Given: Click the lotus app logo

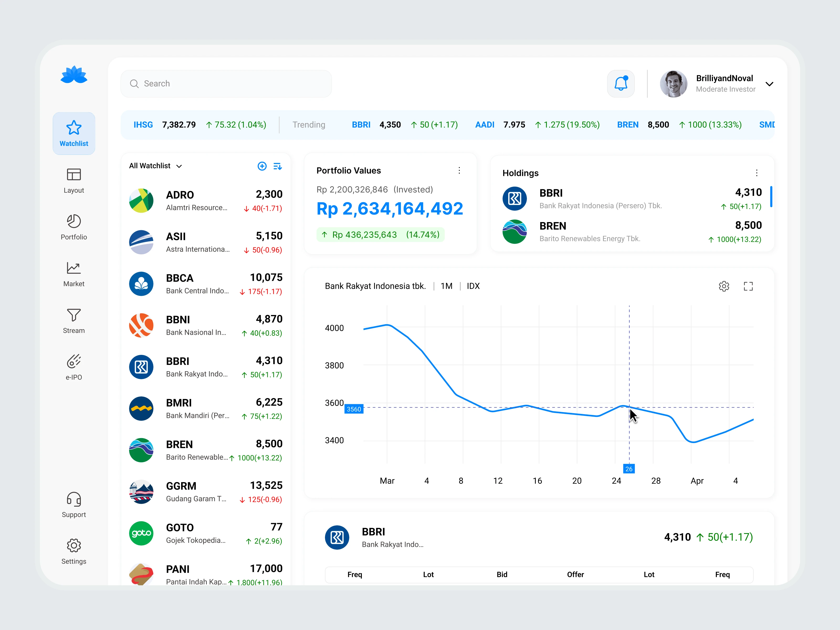Looking at the screenshot, I should (x=74, y=75).
